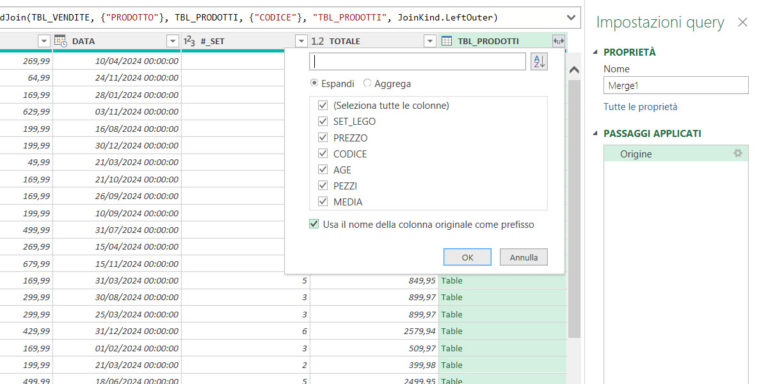The height and width of the screenshot is (384, 768).
Task: Click the Table cell beside 509,97
Action: point(502,348)
